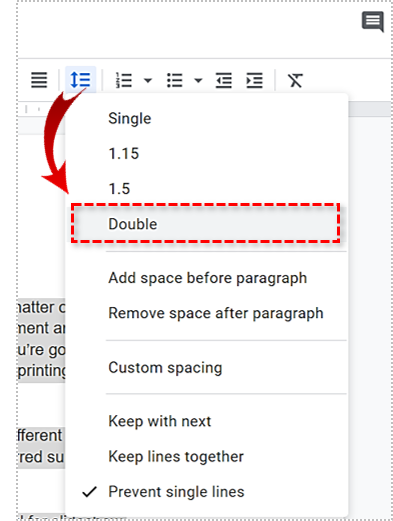393x521 pixels.
Task: Click the clear formatting icon
Action: [295, 80]
